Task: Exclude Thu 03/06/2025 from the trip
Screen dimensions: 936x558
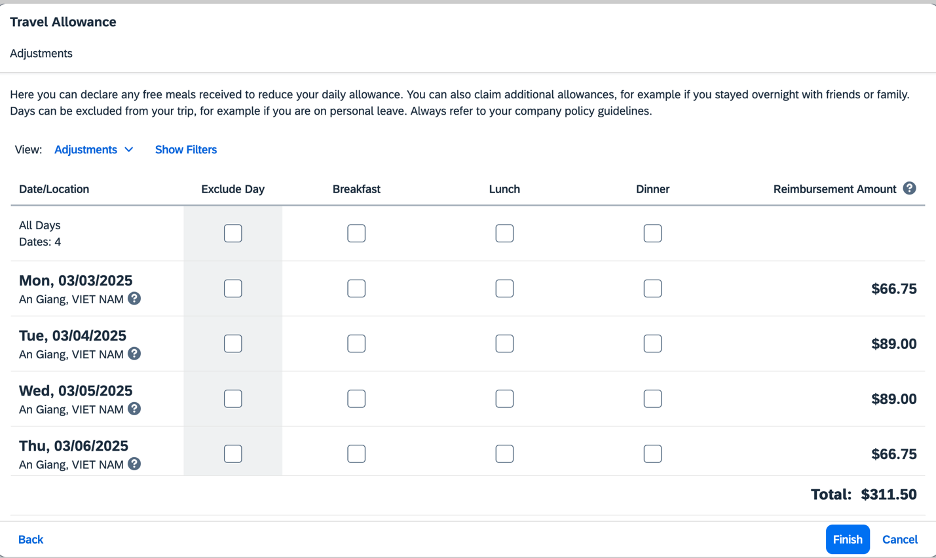Action: 233,454
